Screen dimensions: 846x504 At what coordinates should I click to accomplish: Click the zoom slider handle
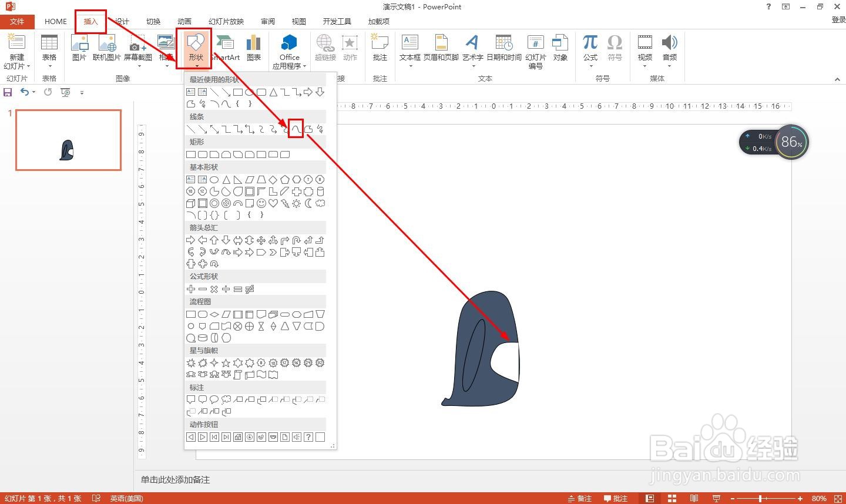[760, 498]
